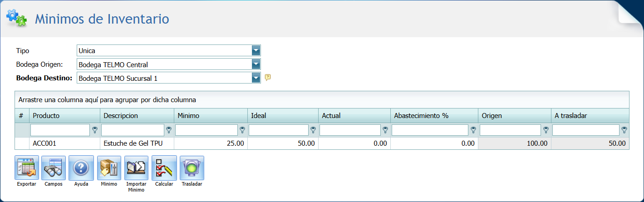Click the Ayuda help icon
This screenshot has height=202, width=644.
81,168
